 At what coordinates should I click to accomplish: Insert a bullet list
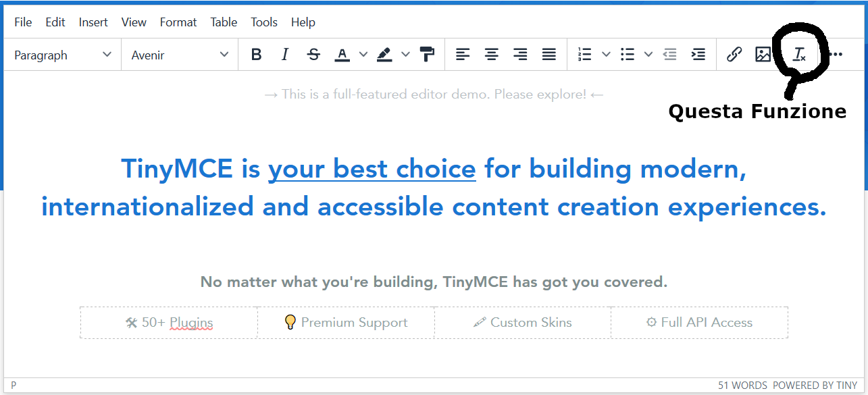point(628,55)
